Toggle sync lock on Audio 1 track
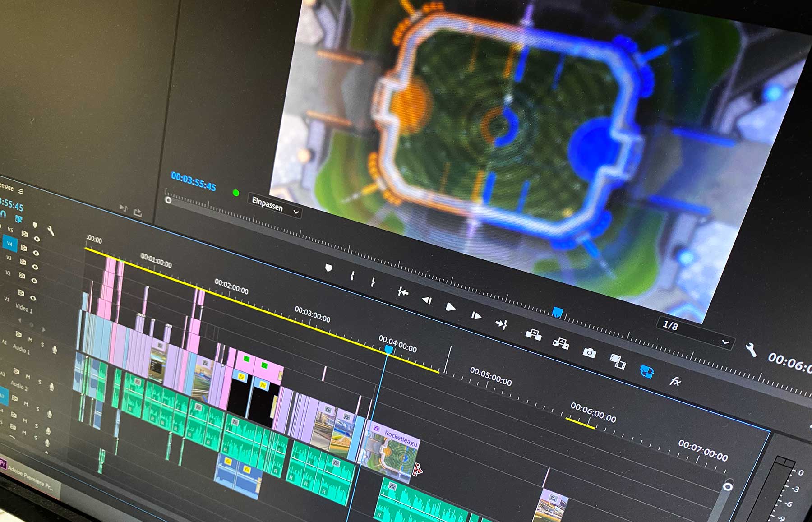The image size is (812, 522). [x=18, y=334]
